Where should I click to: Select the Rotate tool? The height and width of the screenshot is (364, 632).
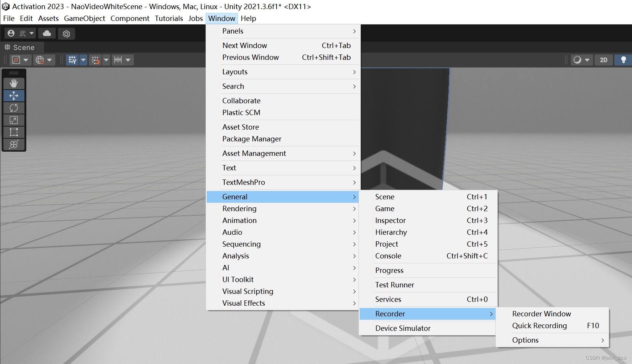click(14, 108)
